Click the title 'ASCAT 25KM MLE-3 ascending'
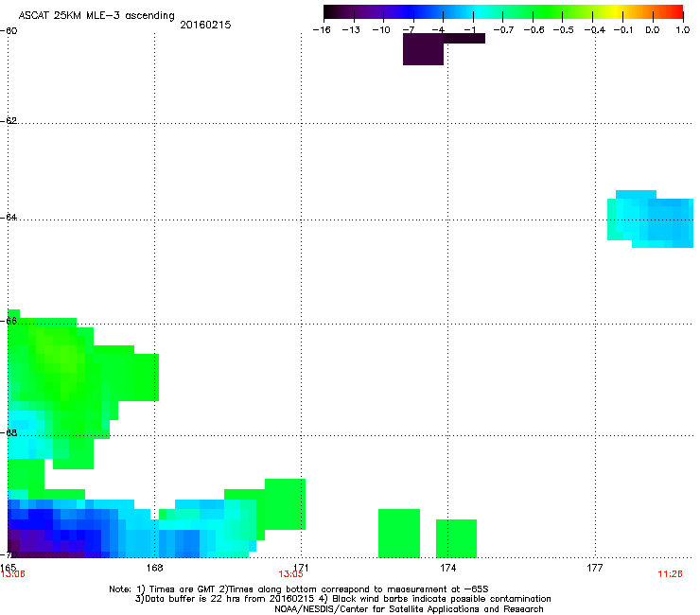Screen dimensions: 700x615 [96, 16]
